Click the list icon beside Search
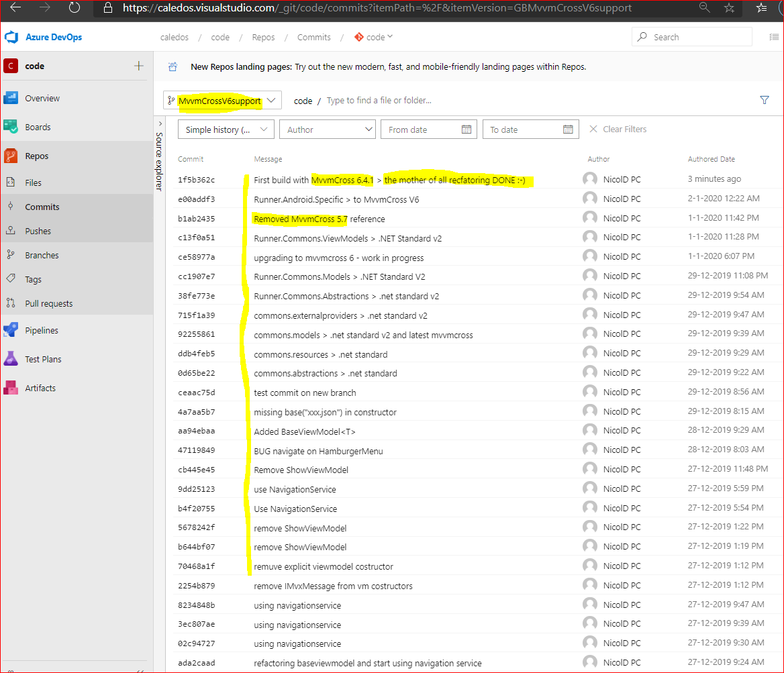 773,37
